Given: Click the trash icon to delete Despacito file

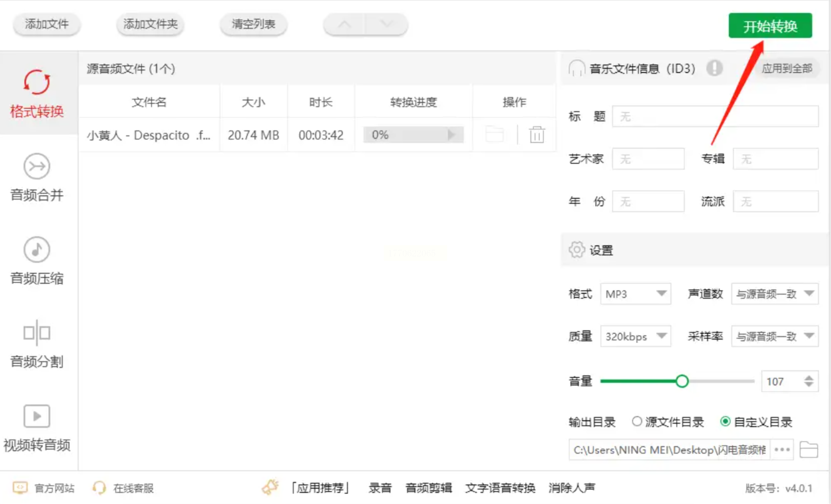Looking at the screenshot, I should (537, 135).
